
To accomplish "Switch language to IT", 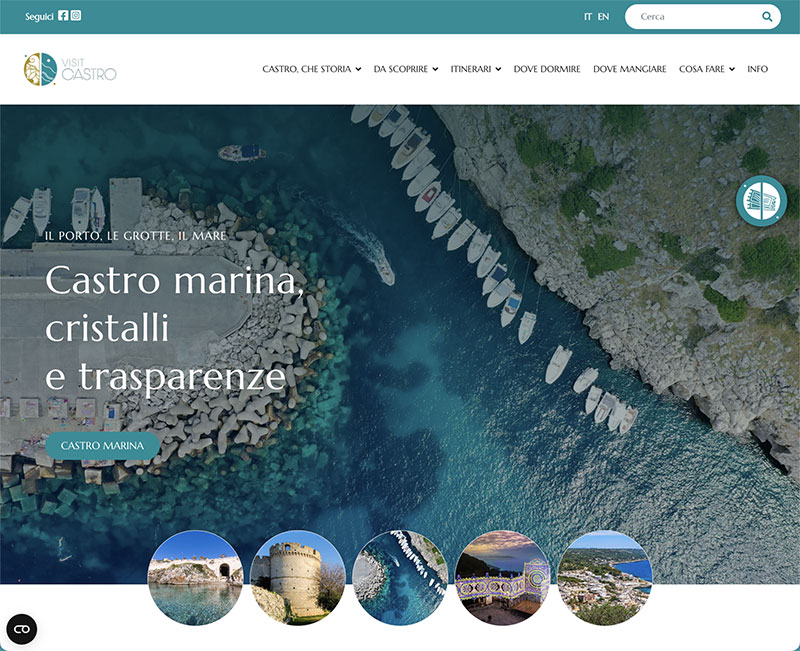I will coord(588,17).
